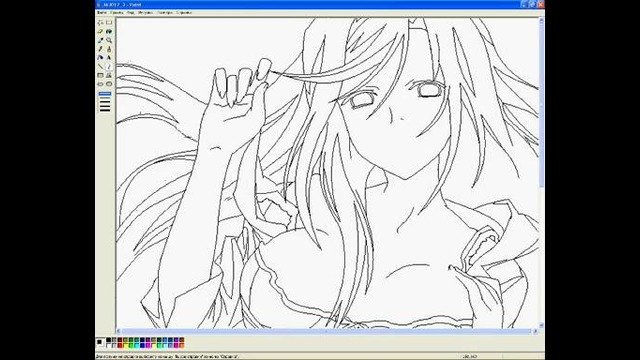Screen dimensions: 640x360
Task: Click the horizontal scrollbar right arrow
Action: 536,331
